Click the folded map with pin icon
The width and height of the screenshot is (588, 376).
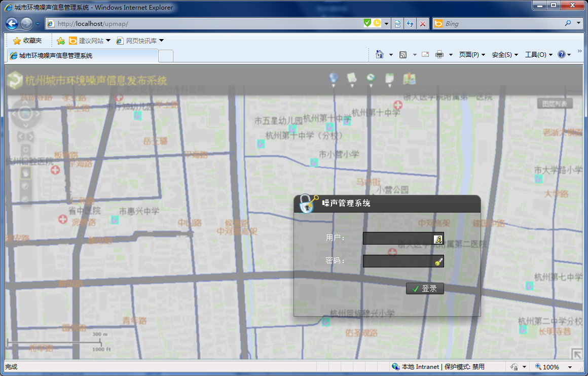tap(409, 79)
